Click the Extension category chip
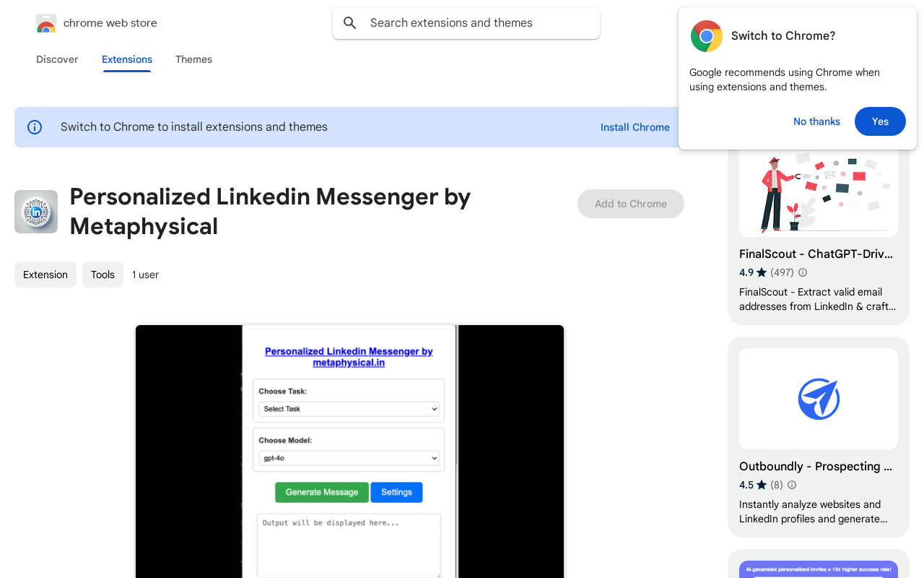 coord(45,275)
